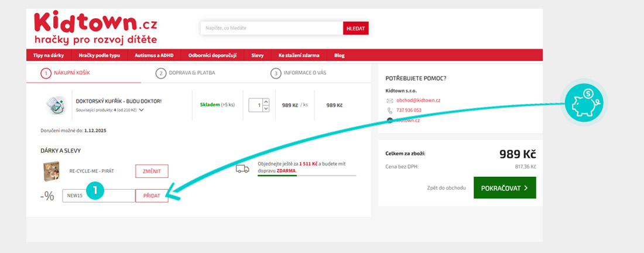Click Přidat to apply the discount code

[152, 196]
